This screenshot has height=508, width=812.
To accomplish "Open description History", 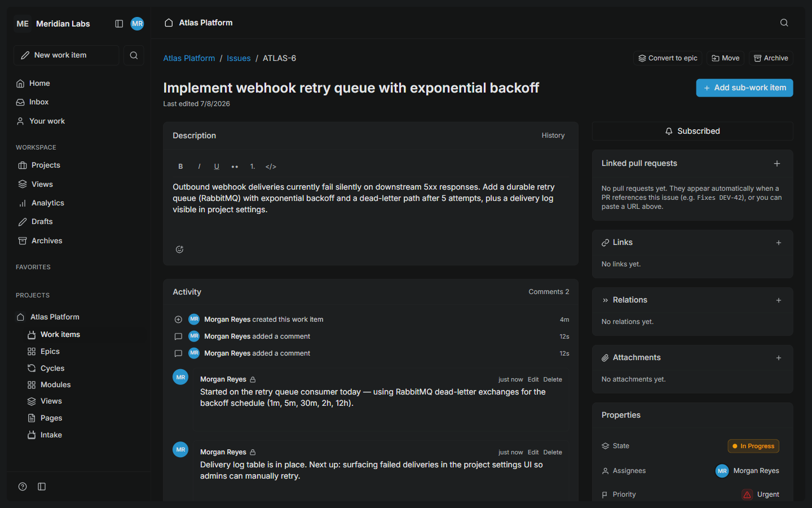I will point(553,135).
